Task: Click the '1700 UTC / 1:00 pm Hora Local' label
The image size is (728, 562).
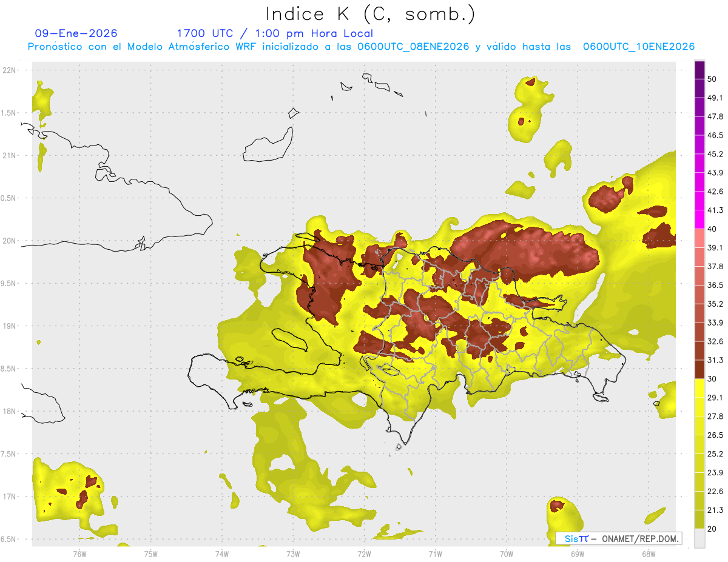Action: (x=275, y=33)
